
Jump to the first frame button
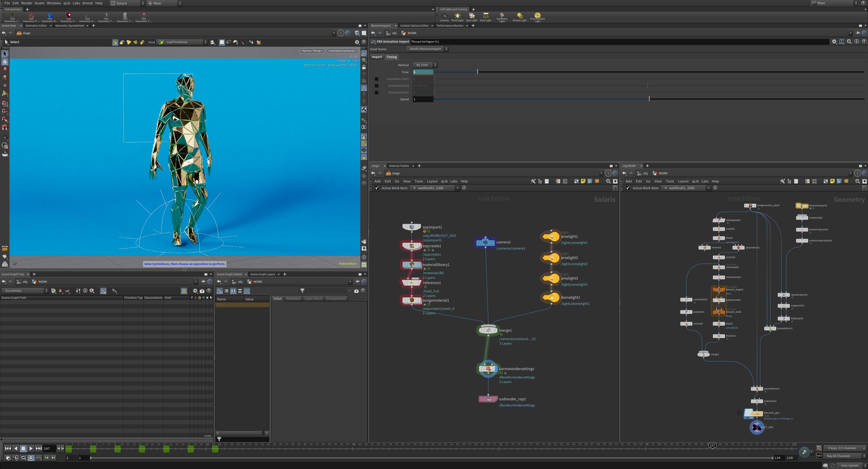click(x=8, y=448)
